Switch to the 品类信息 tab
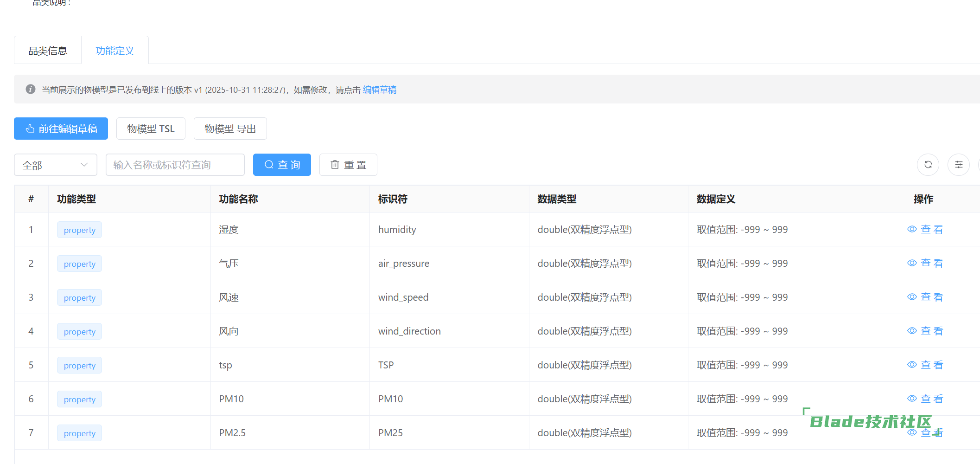The height and width of the screenshot is (464, 980). coord(48,51)
